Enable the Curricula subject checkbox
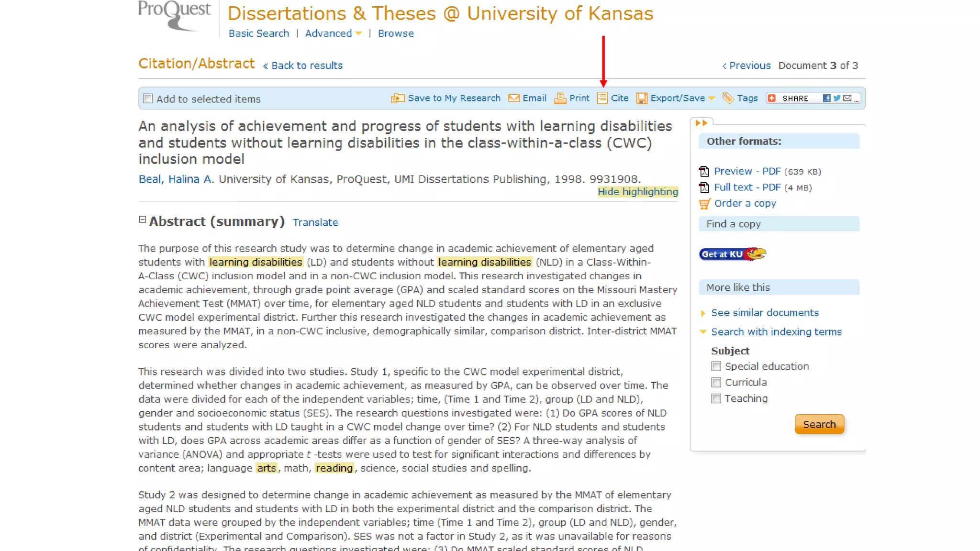 [x=716, y=383]
